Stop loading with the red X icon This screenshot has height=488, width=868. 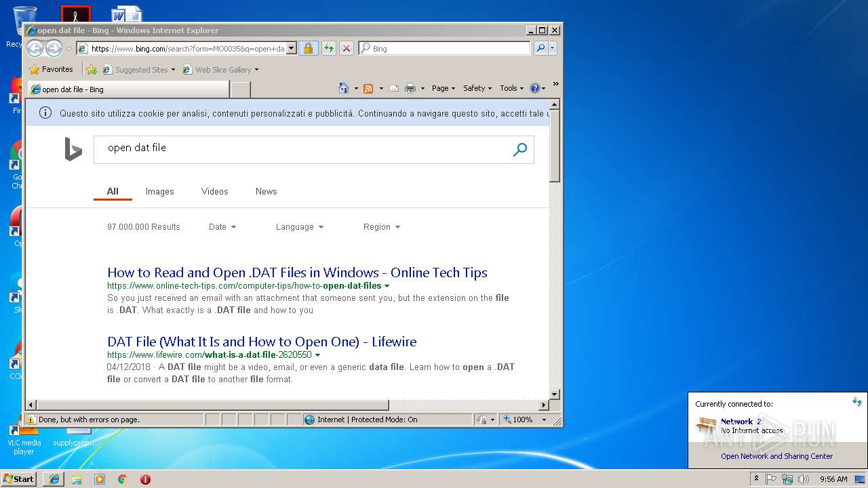click(346, 48)
